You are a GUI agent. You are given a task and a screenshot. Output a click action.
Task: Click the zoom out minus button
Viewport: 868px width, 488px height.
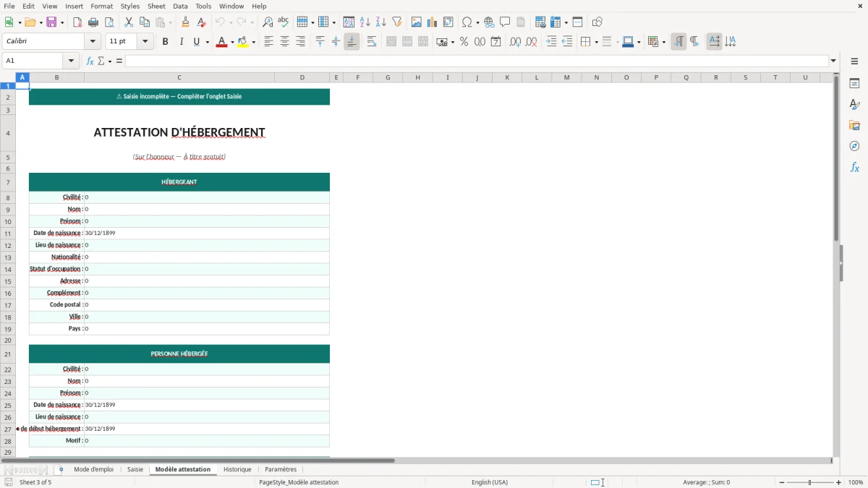point(782,482)
